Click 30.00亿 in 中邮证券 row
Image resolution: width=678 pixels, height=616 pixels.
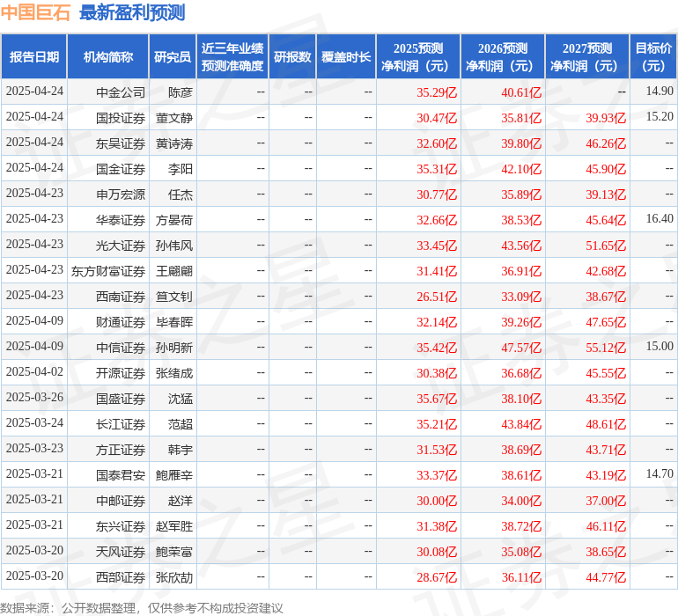(437, 501)
